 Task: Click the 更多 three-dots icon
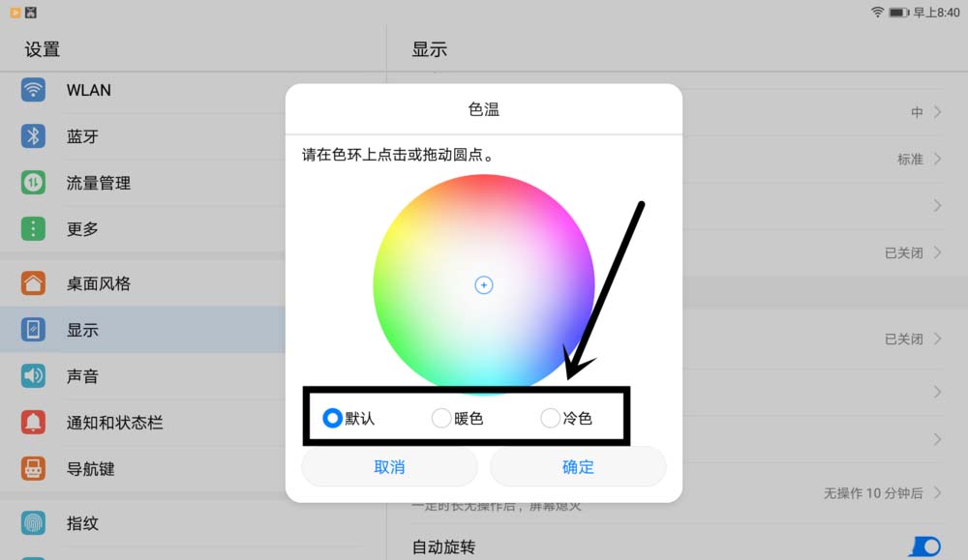click(x=34, y=229)
